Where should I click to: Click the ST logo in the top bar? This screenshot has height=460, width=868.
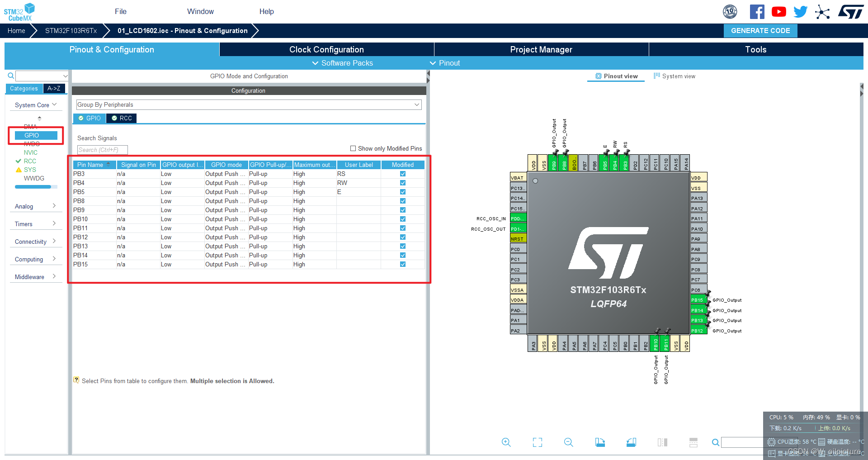(x=851, y=12)
